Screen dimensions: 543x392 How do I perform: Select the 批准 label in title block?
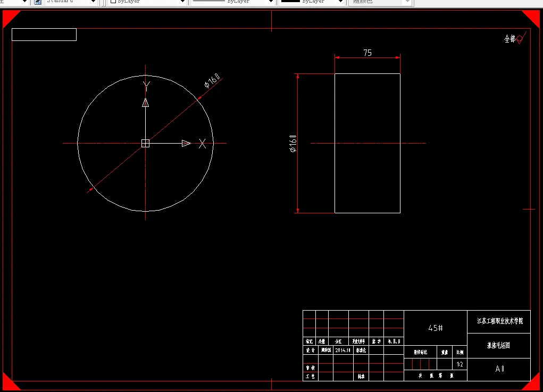pos(361,377)
